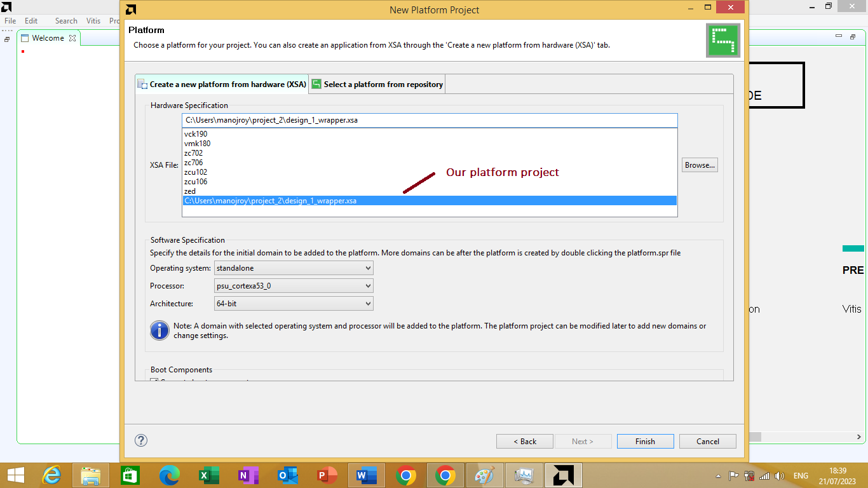
Task: Open the taskbar clock showing 18:39
Action: [837, 475]
